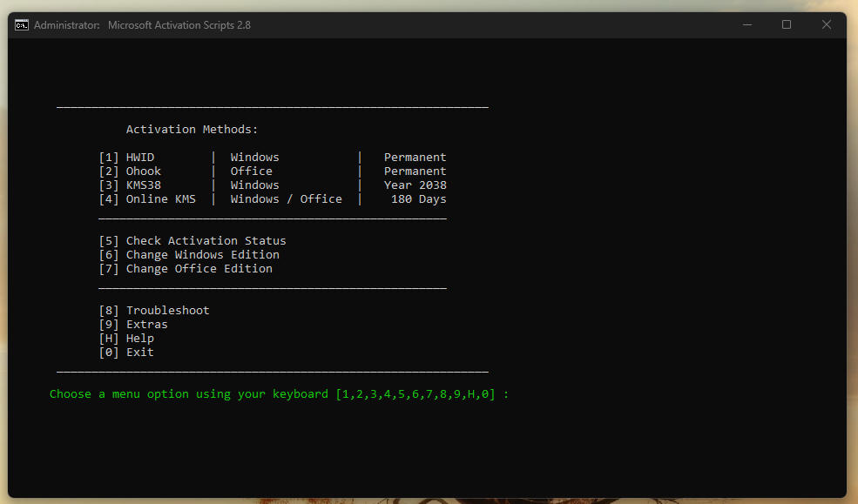Close the Microsoft Activation Scripts window
Image resolution: width=858 pixels, height=504 pixels.
coord(827,24)
